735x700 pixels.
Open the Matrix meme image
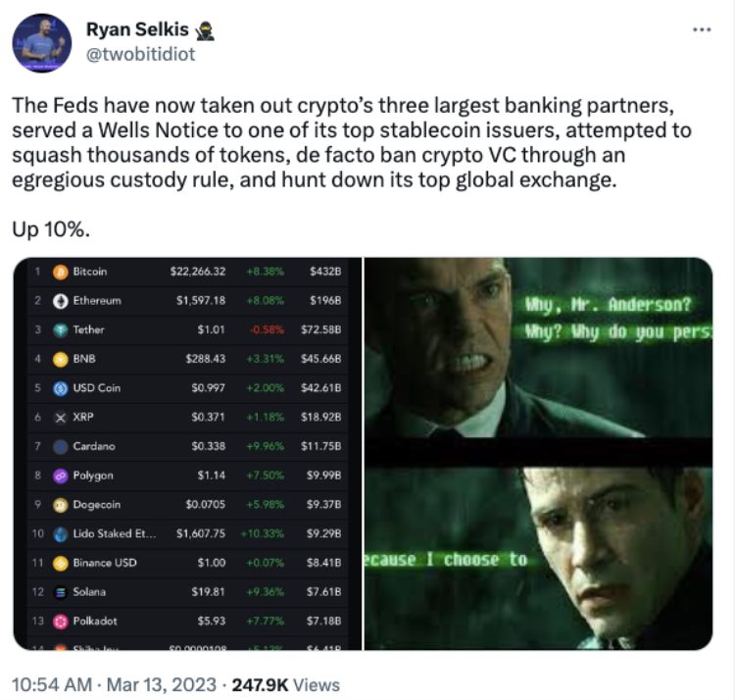pos(538,453)
